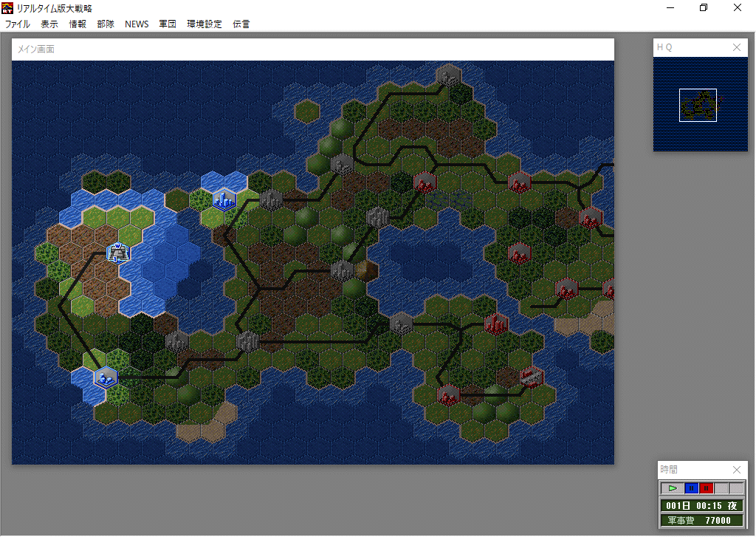Screen dimensions: 756x537
Task: Open the ファイル menu
Action: click(x=18, y=24)
